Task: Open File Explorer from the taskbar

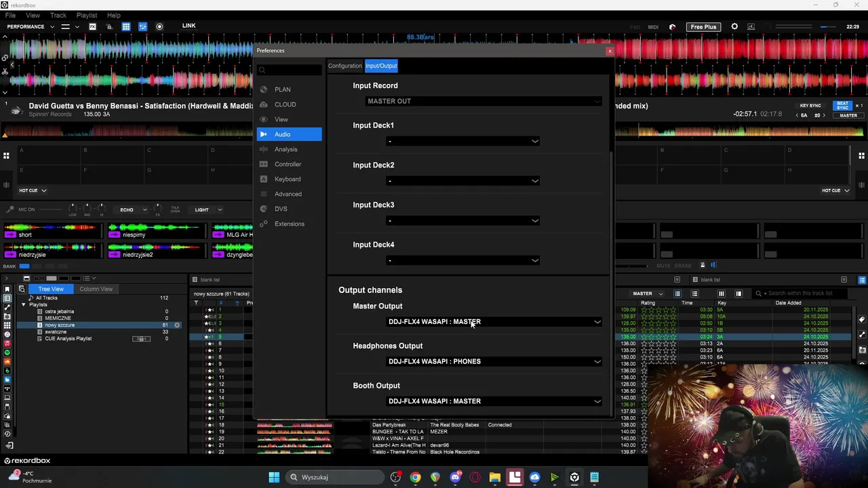Action: coord(494,477)
